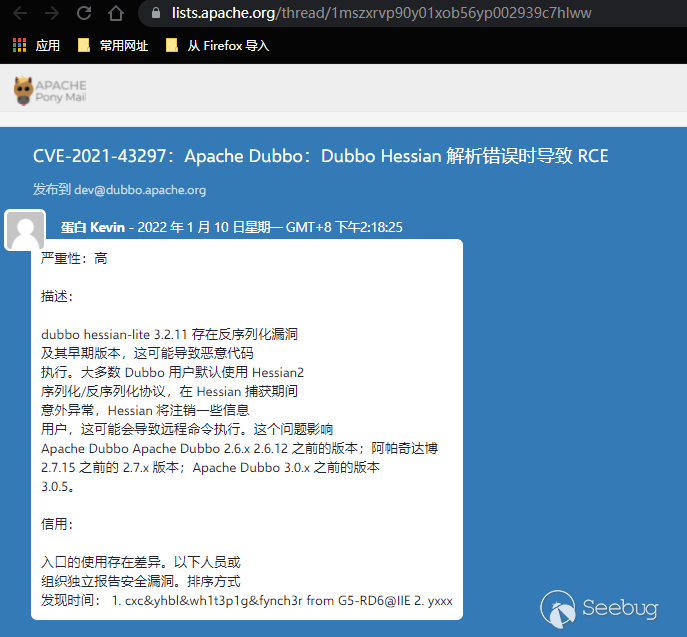687x637 pixels.
Task: Click the sender avatar thumbnail
Action: click(25, 230)
